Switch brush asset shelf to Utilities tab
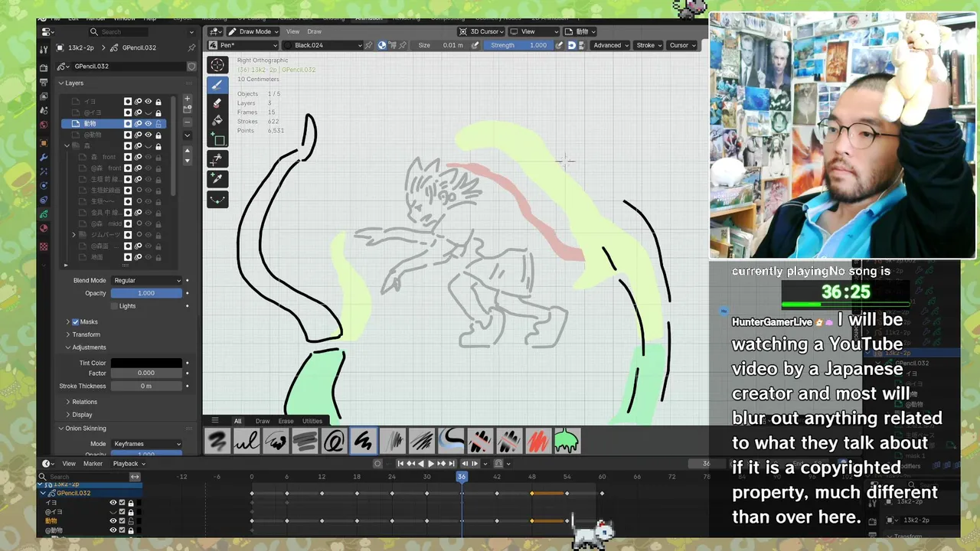Image resolution: width=980 pixels, height=551 pixels. point(312,421)
